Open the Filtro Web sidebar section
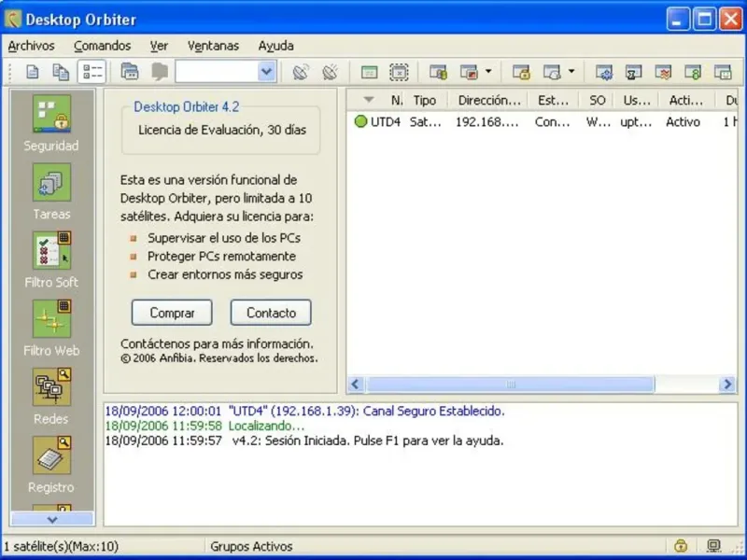 (51, 329)
